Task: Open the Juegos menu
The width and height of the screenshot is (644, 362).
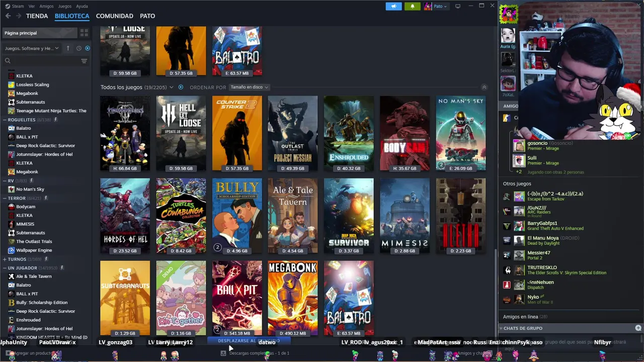Action: tap(64, 6)
